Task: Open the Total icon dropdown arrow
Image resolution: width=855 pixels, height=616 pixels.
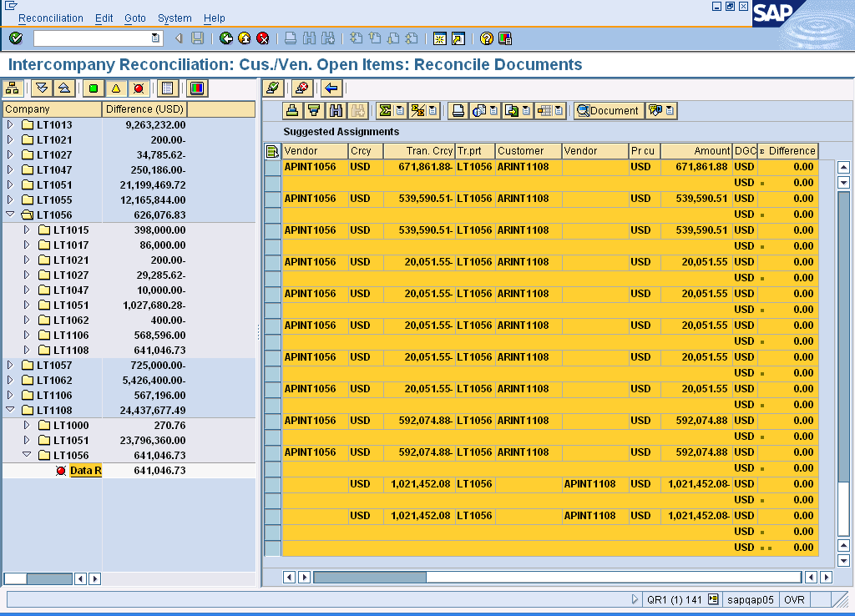Action: (x=400, y=111)
